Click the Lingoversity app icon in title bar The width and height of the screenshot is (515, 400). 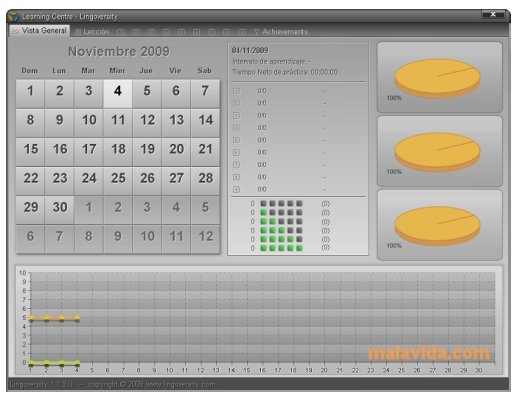[13, 16]
